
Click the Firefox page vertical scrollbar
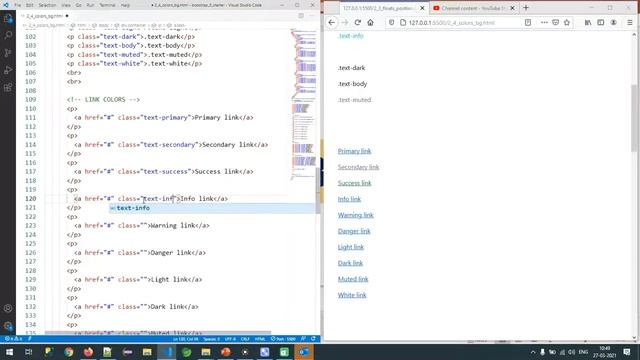click(x=634, y=118)
